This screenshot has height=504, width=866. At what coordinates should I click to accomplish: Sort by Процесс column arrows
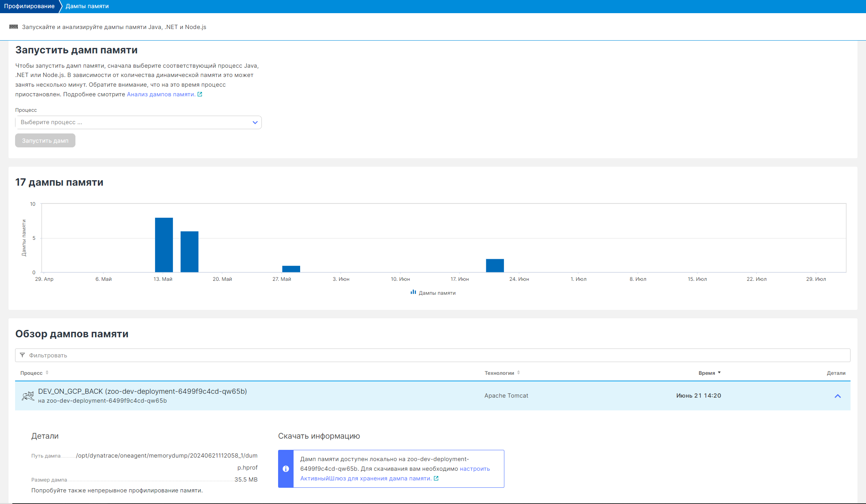click(47, 373)
